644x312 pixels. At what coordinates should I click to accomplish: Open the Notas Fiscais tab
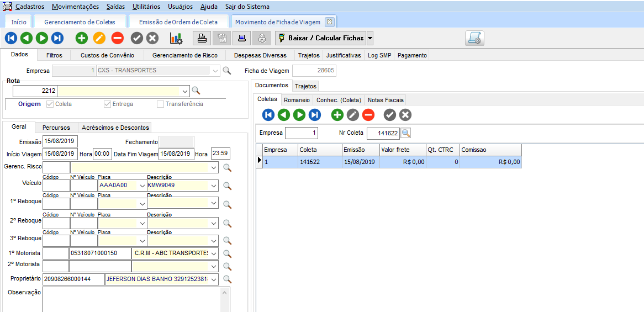(x=386, y=100)
